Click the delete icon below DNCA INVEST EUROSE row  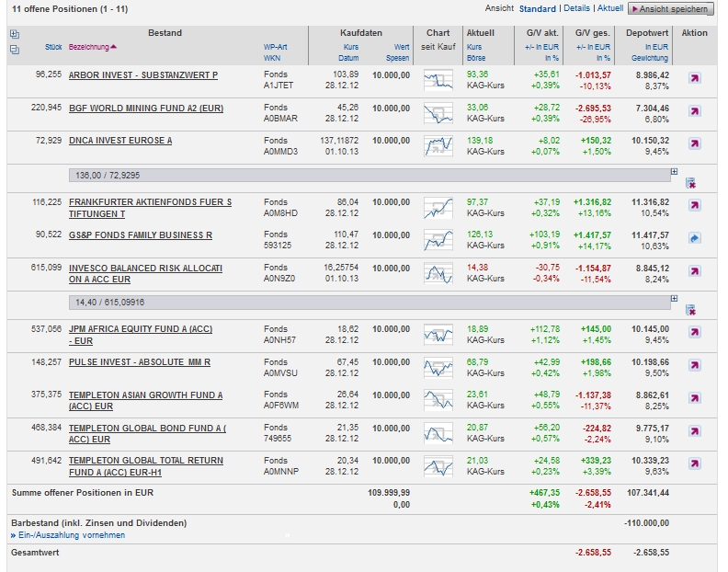click(690, 183)
